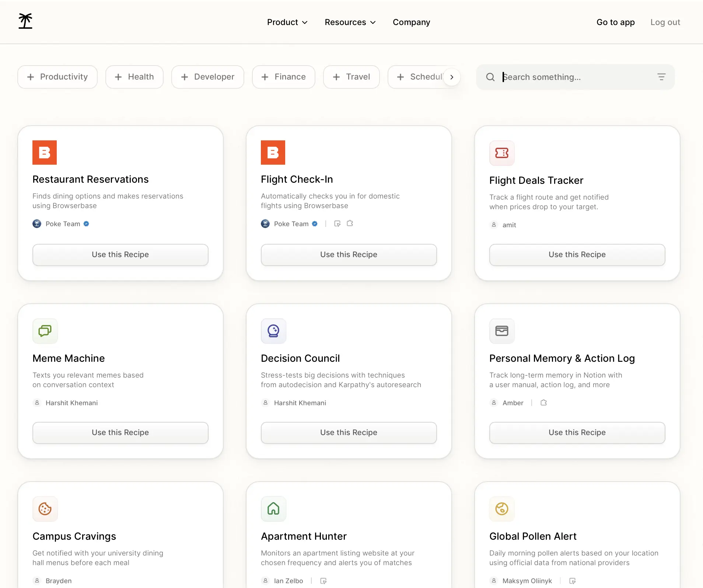Click the Browserbase icon on Flight Check-In card
Screen dimensions: 703x588
273,153
